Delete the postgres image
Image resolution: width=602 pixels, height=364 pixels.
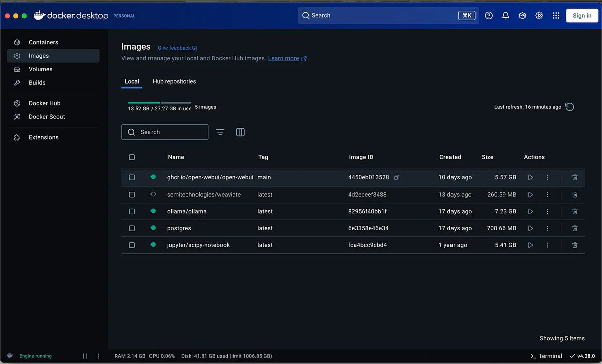pyautogui.click(x=575, y=228)
